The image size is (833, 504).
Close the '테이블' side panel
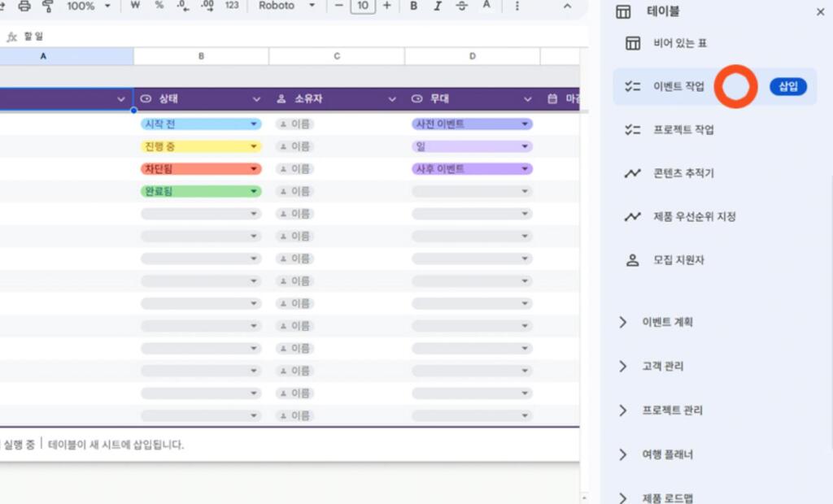coord(819,12)
